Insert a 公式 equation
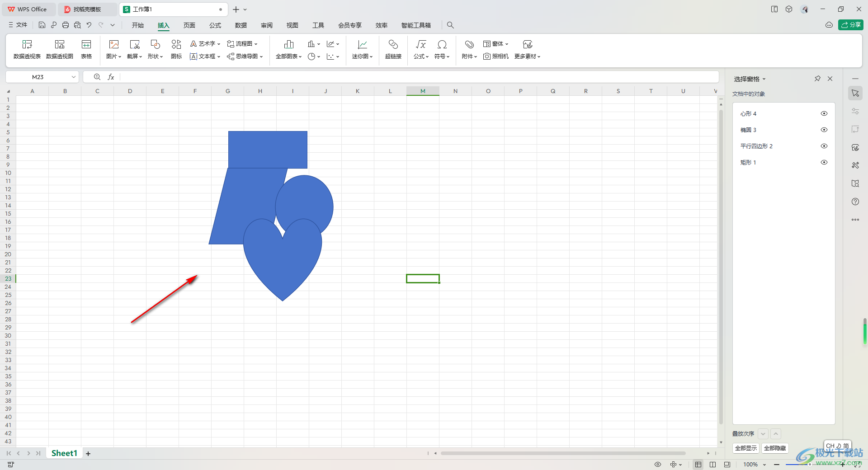The image size is (868, 470). click(x=421, y=50)
